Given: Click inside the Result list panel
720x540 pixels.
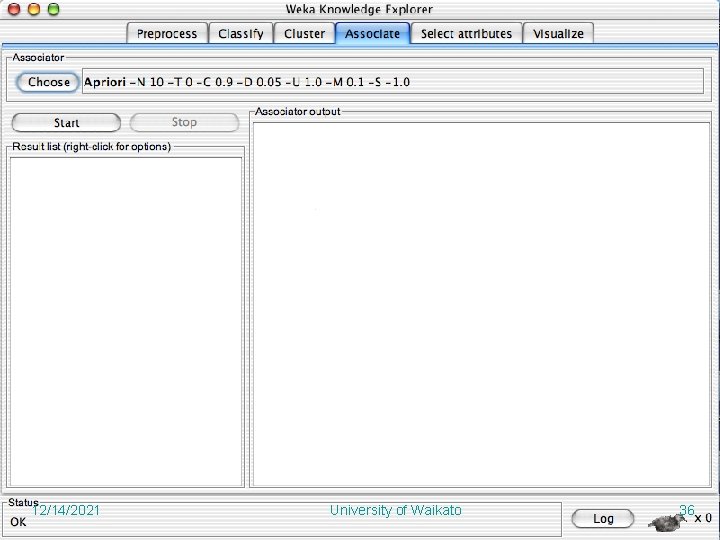Looking at the screenshot, I should (125, 321).
